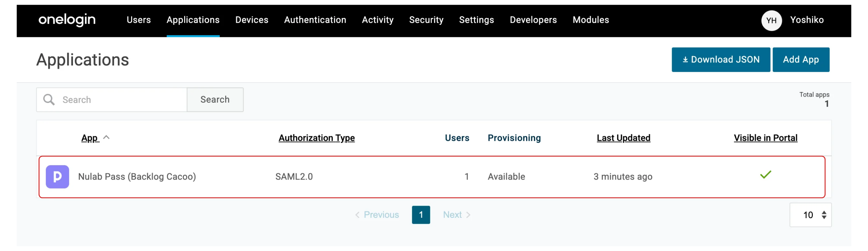Click the Users column header

457,138
